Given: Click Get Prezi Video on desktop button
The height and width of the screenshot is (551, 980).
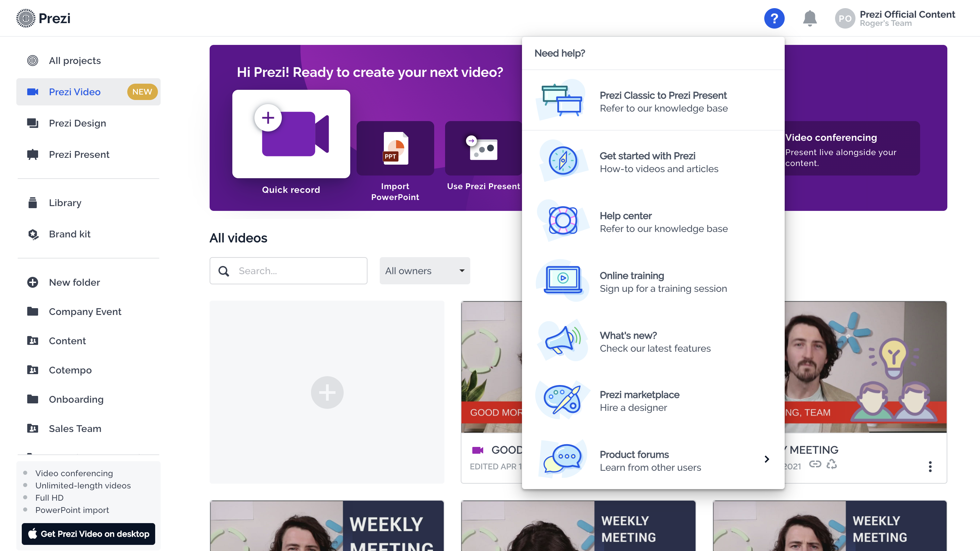Looking at the screenshot, I should pyautogui.click(x=88, y=534).
